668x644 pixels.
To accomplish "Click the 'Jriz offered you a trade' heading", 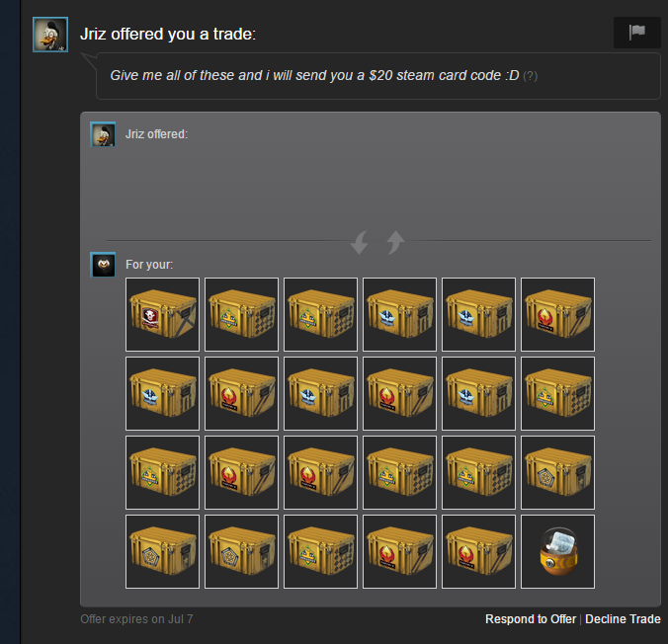I will pyautogui.click(x=168, y=34).
